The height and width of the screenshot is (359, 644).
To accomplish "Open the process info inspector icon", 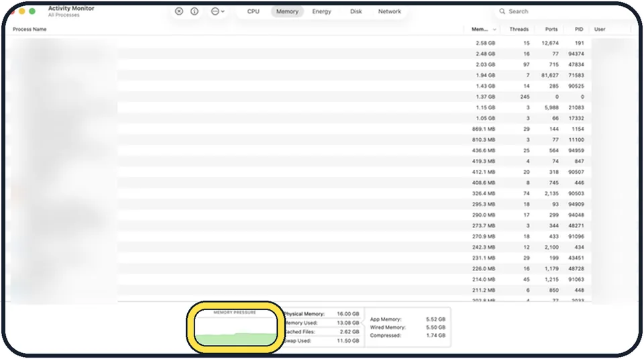I will point(195,11).
